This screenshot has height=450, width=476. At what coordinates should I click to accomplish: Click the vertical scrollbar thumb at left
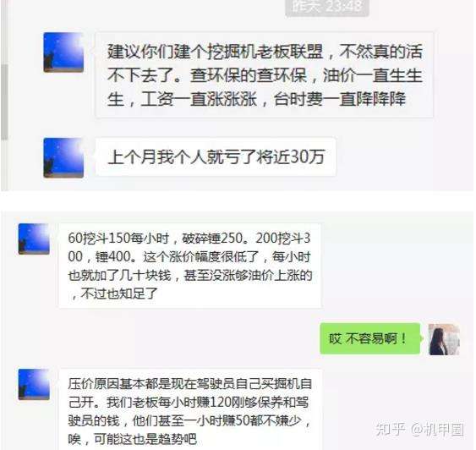click(x=4, y=102)
